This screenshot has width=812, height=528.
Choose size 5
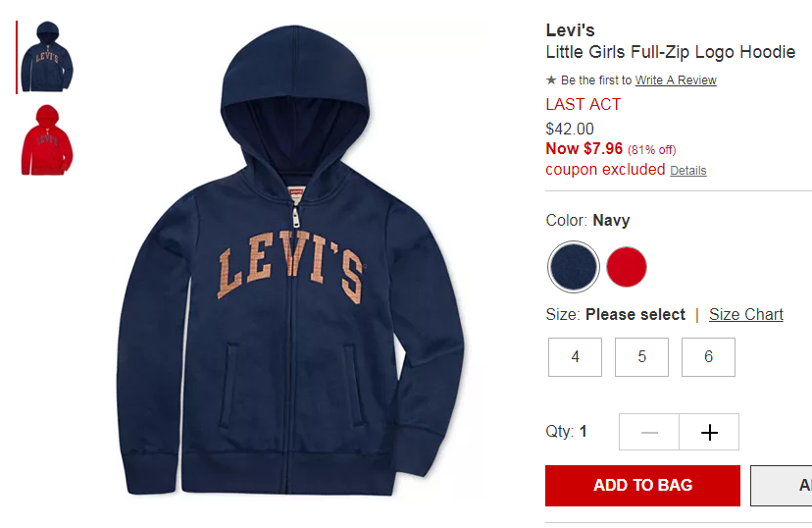(641, 357)
